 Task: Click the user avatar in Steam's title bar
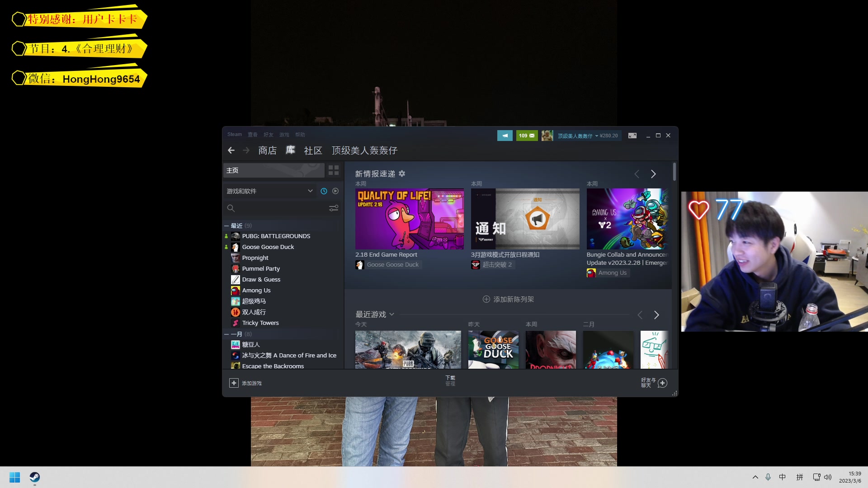point(547,136)
